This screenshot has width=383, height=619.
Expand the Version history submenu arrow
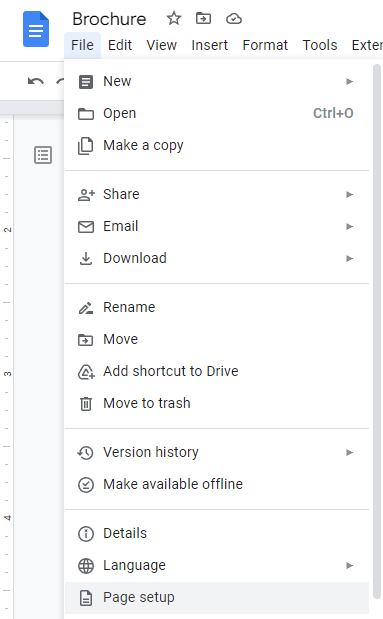coord(349,452)
